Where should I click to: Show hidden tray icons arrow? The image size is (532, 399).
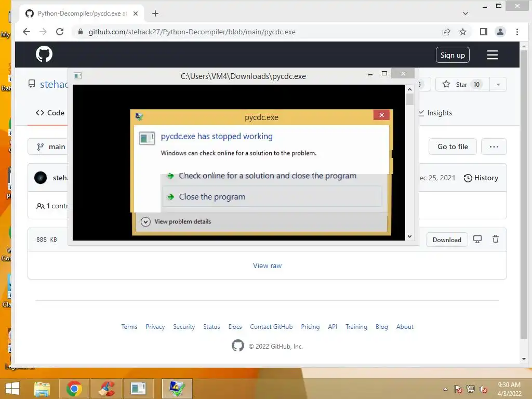[445, 389]
